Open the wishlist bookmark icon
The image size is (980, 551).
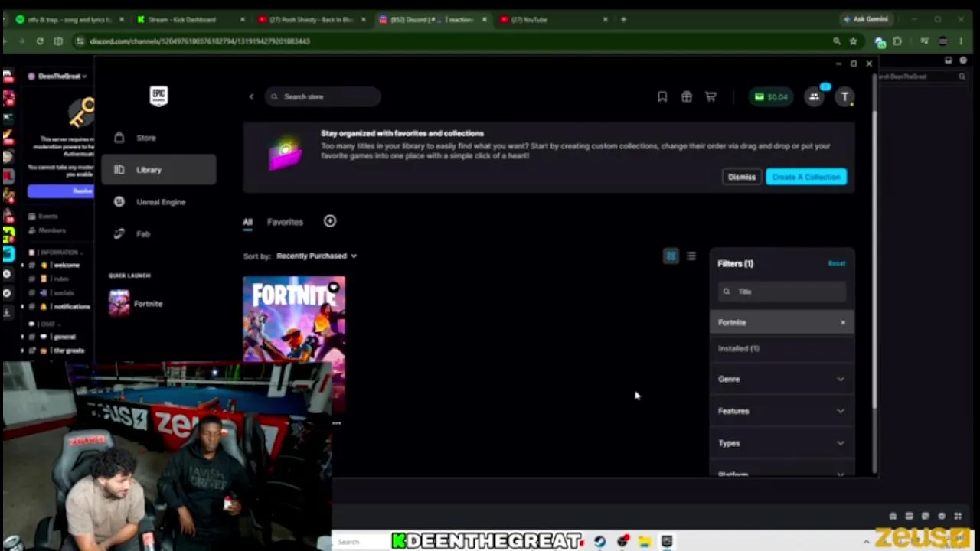tap(662, 96)
